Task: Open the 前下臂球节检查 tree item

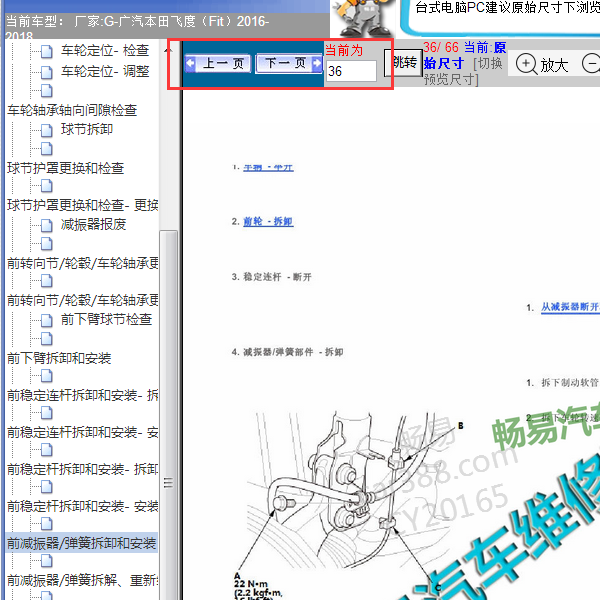Action: coord(106,320)
